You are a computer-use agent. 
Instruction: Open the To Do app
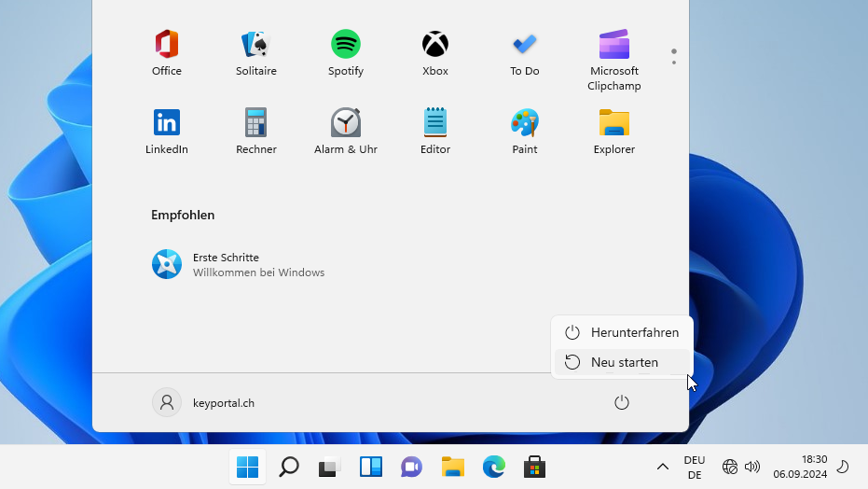524,53
